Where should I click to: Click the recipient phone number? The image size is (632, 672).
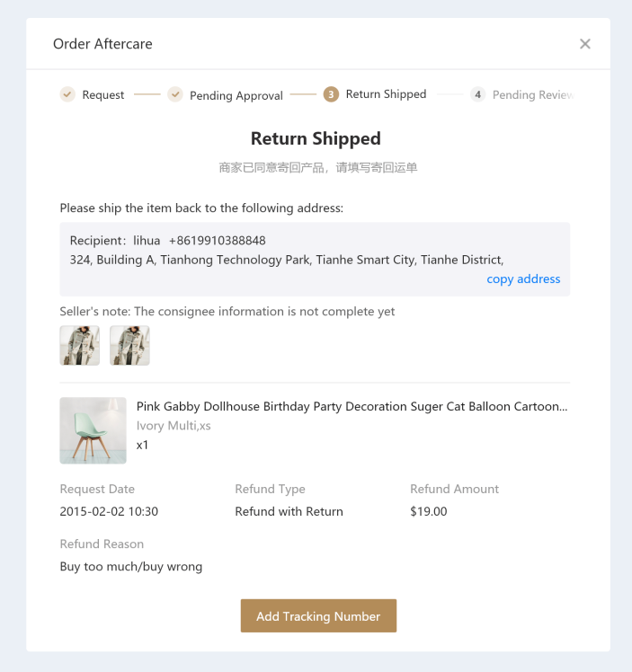[x=218, y=241]
